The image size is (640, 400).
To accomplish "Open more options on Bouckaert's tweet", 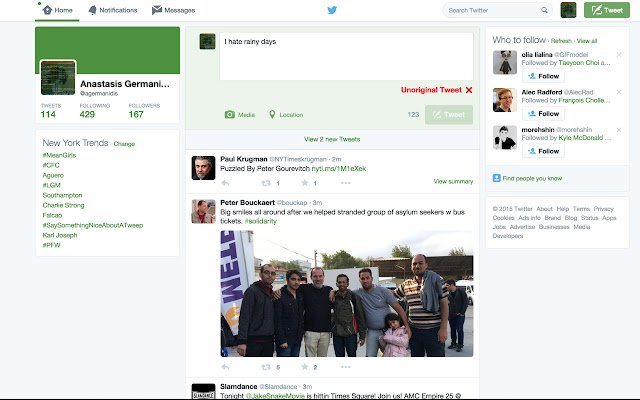I will tap(346, 367).
